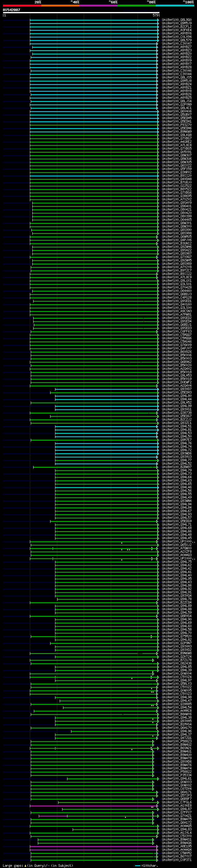Open hit UniRef100_C0LV94

pos(177,37)
